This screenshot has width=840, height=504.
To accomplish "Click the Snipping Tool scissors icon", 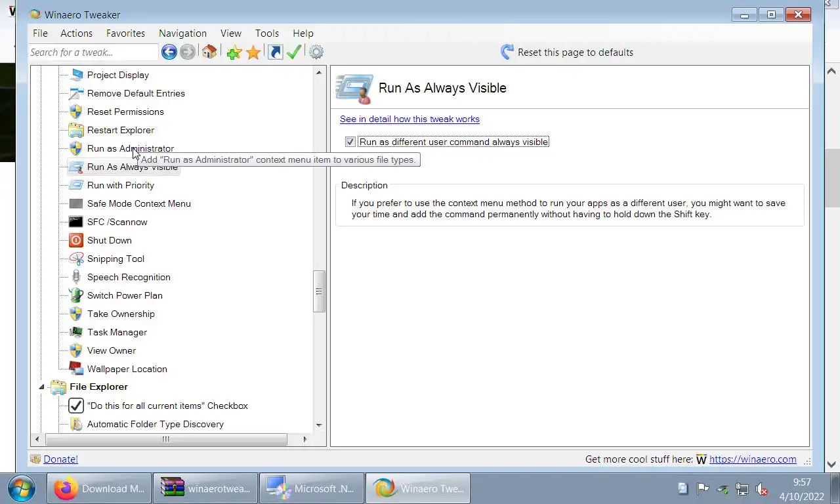I will click(76, 259).
